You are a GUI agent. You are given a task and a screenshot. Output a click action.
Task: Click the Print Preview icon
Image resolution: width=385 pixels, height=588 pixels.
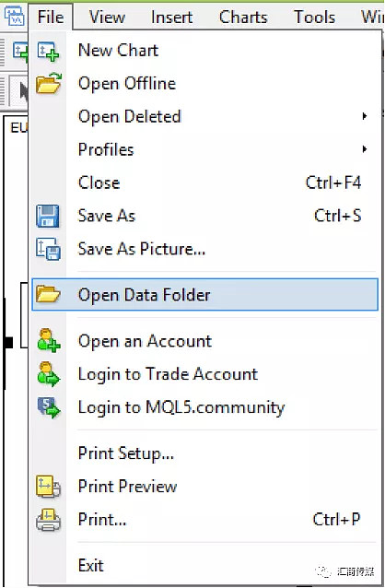[49, 487]
